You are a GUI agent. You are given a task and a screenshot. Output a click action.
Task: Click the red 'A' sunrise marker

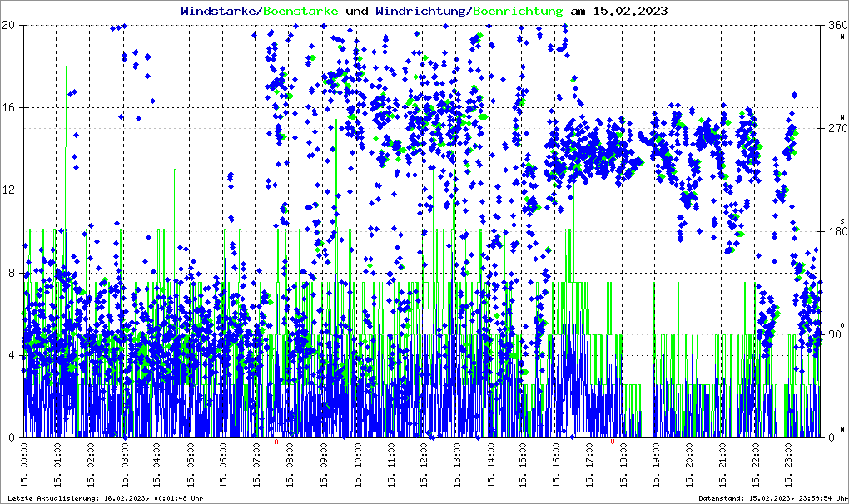276,442
